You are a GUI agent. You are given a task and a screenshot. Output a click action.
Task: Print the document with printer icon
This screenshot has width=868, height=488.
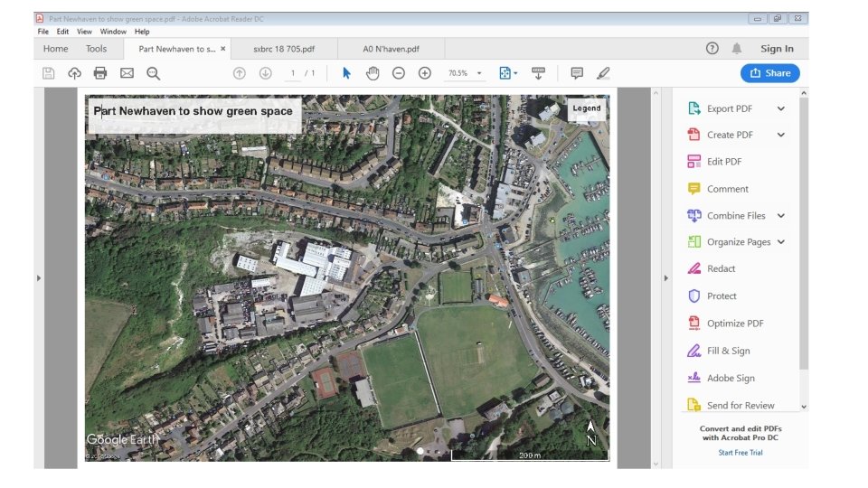click(x=100, y=73)
